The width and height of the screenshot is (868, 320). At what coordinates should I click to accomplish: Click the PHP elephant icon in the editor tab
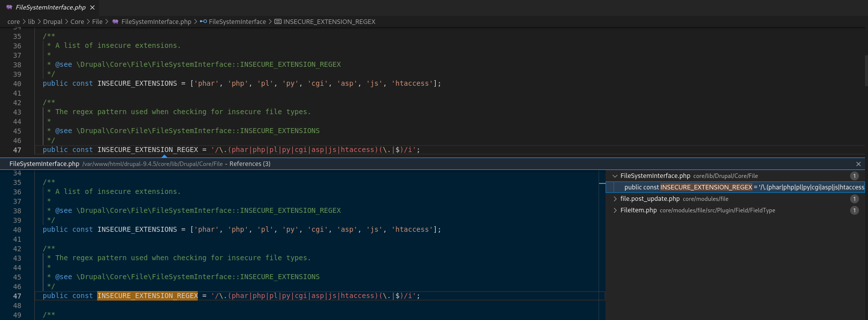(x=9, y=7)
